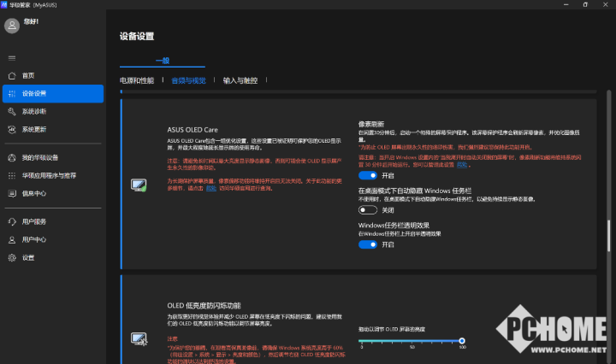Open 设置 in sidebar
The image size is (616, 364).
(53, 258)
